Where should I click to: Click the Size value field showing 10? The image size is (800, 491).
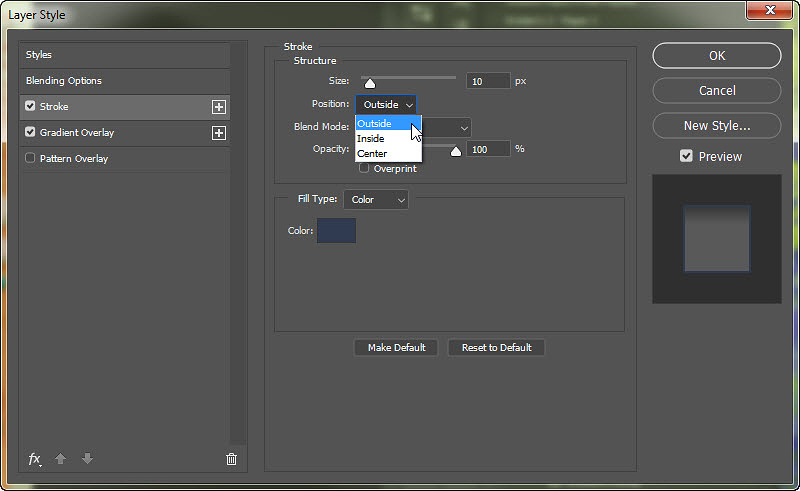(488, 81)
